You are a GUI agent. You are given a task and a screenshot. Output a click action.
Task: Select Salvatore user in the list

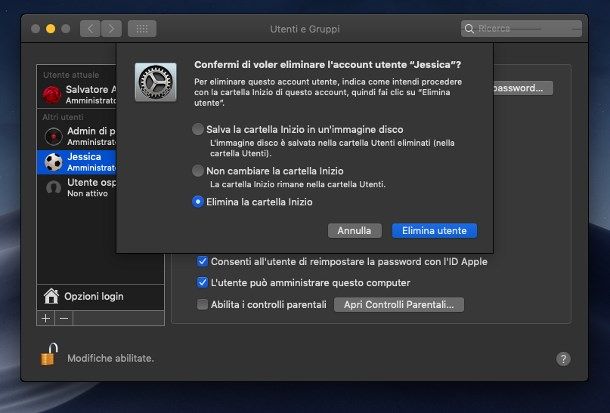[77, 94]
